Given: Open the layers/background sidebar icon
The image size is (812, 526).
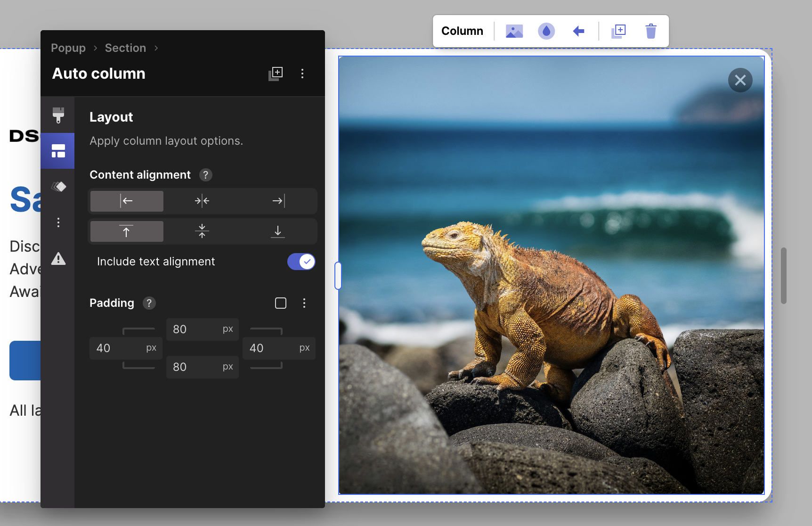Looking at the screenshot, I should click(x=57, y=186).
